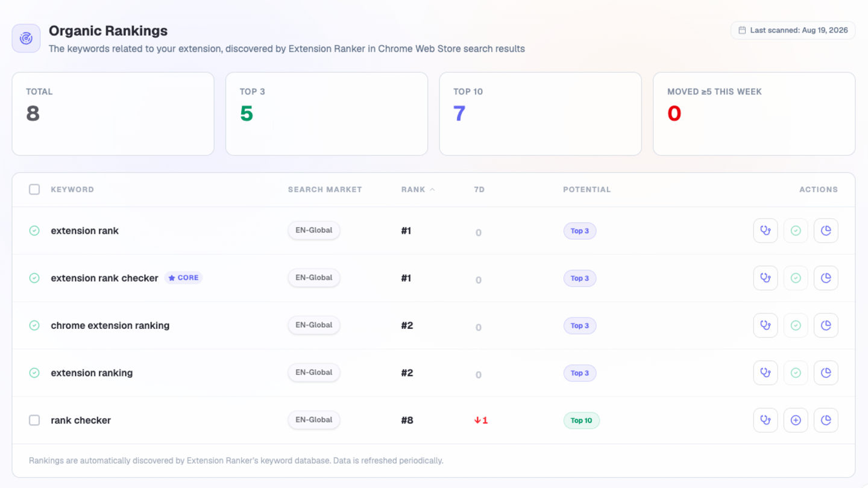Click the red down 1 change indicator
The image size is (868, 488).
(481, 421)
